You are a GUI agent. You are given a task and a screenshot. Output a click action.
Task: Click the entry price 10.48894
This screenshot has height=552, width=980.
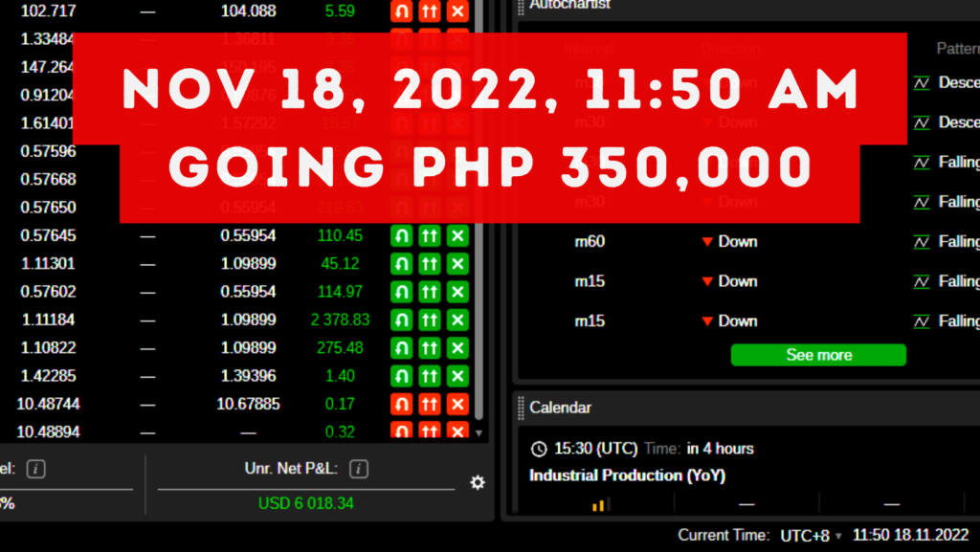click(48, 432)
